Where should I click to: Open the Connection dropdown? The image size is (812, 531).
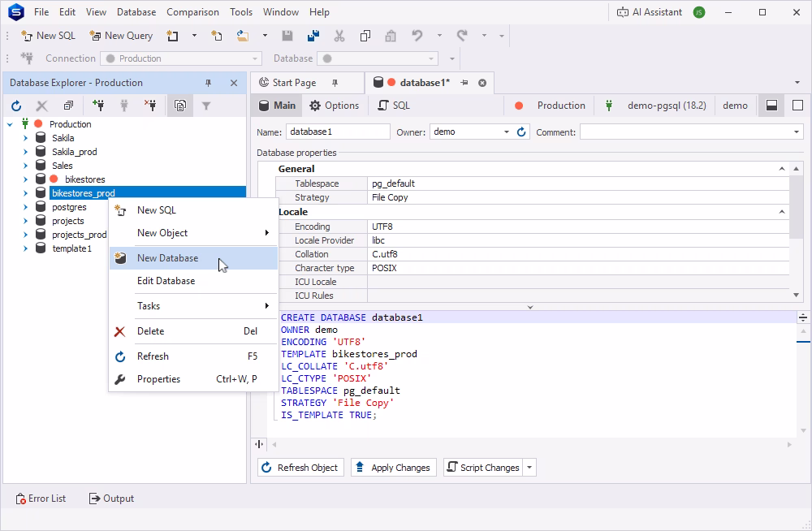click(x=255, y=58)
